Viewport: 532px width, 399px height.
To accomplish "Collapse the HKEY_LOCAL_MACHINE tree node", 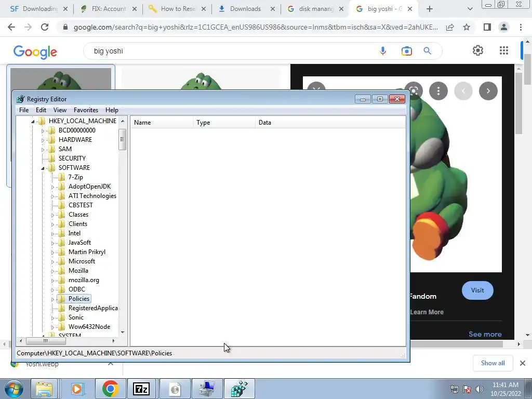I will (33, 121).
